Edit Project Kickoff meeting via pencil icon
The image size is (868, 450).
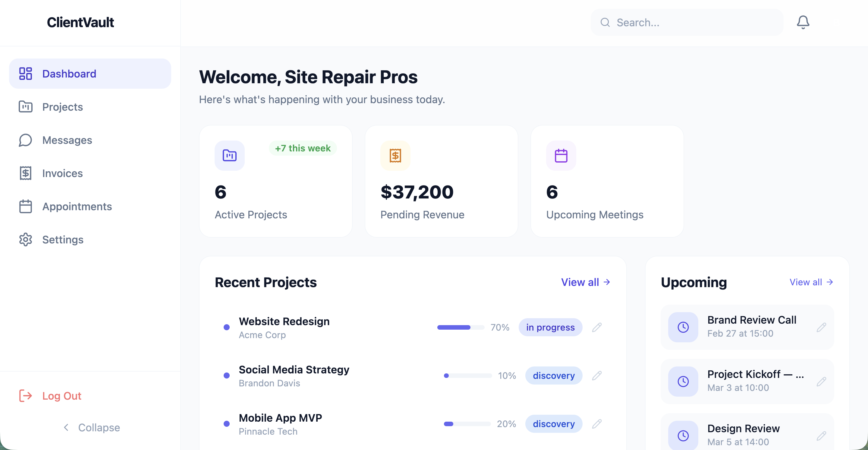pos(821,381)
